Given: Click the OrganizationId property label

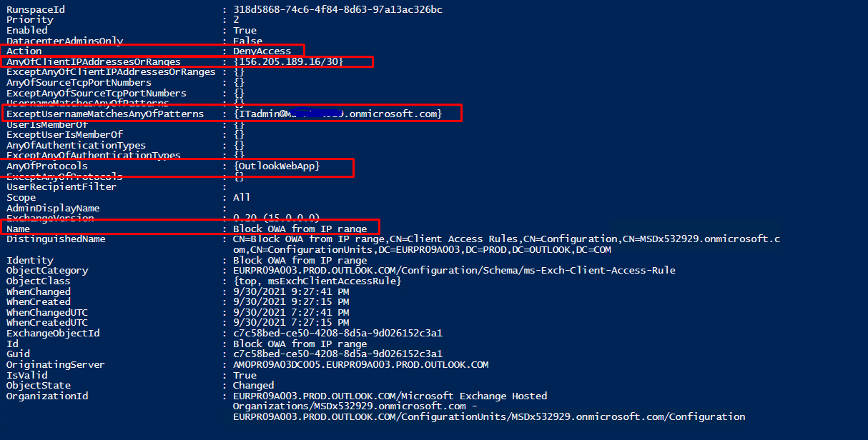Looking at the screenshot, I should 47,396.
